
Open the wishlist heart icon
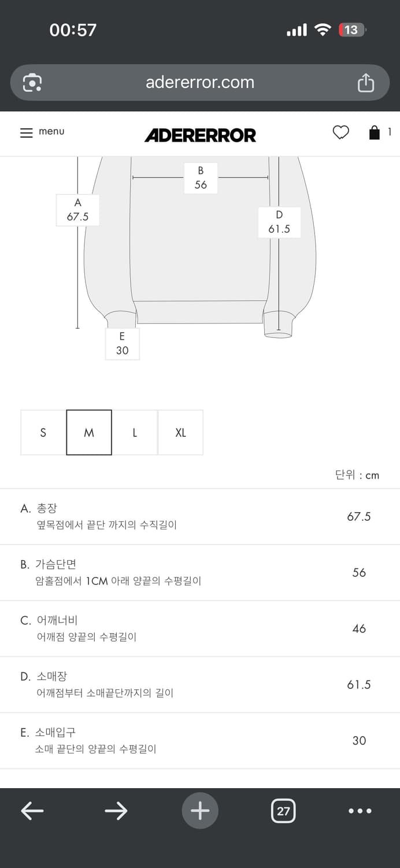341,133
